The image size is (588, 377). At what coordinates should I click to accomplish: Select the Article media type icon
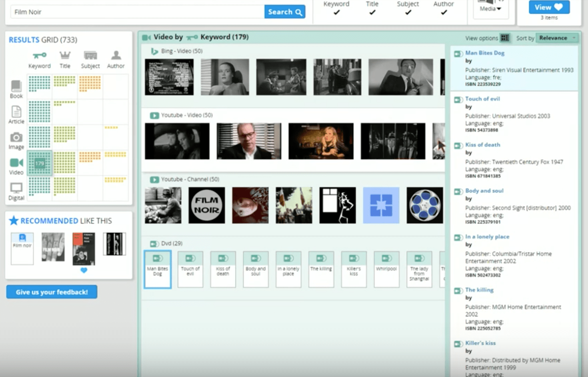tap(16, 111)
